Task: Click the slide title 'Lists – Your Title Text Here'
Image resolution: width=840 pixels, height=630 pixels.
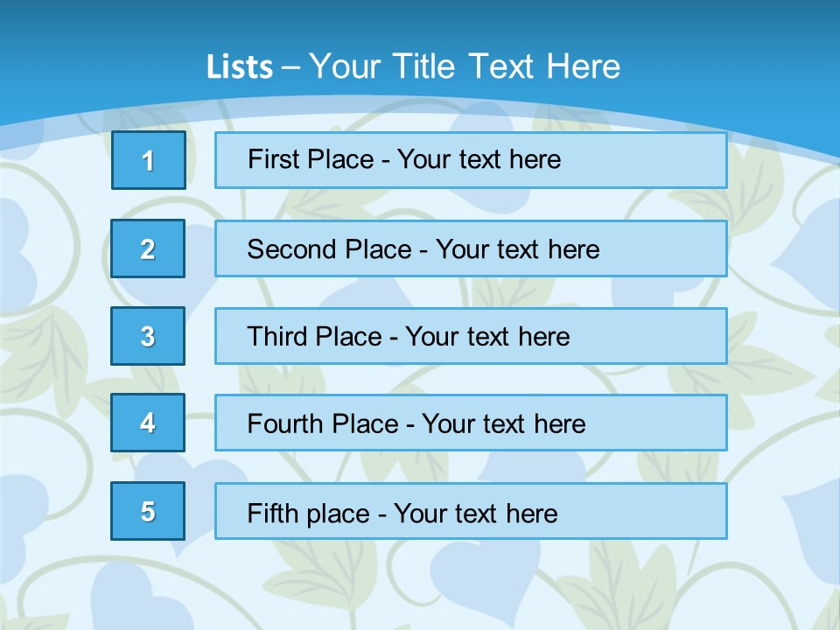Action: click(413, 66)
